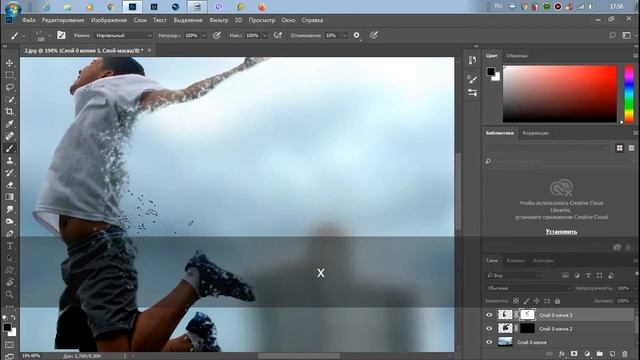Open the brush blend mode dropdown 'Нормальный'
The image size is (640, 360).
pos(124,36)
